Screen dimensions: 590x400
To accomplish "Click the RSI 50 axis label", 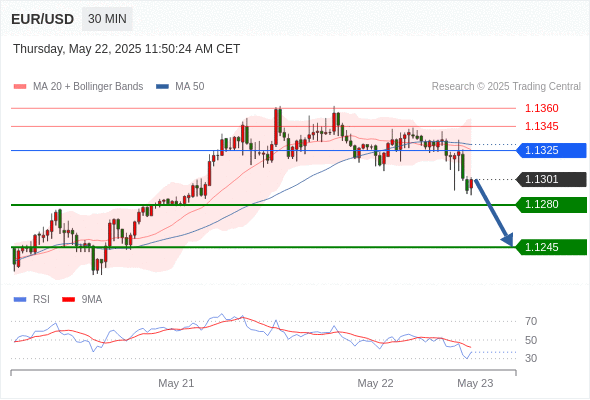I will (531, 340).
